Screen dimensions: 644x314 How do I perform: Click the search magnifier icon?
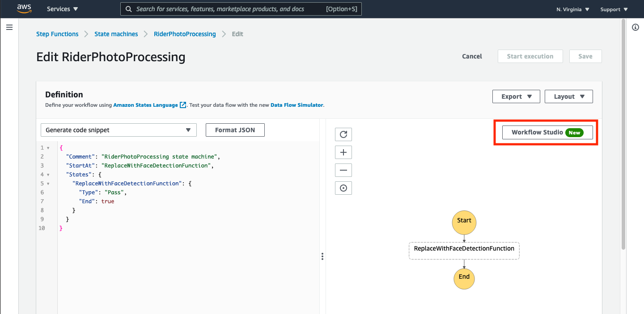(129, 9)
